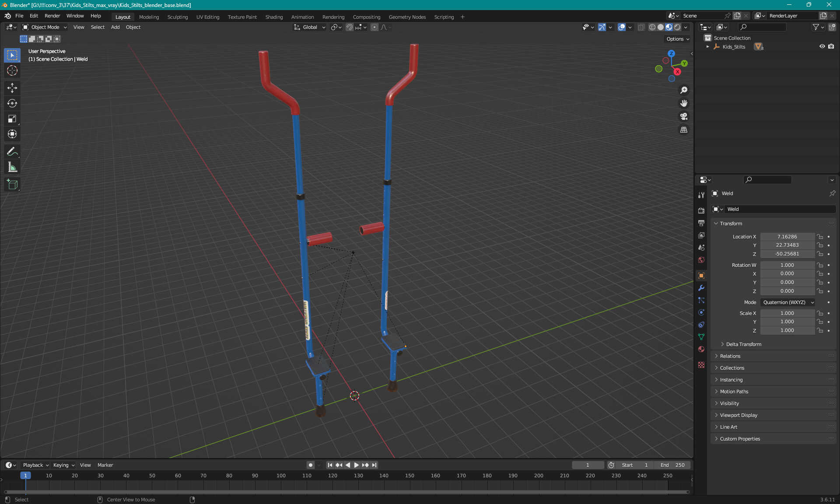840x504 pixels.
Task: Pin the Weld properties context
Action: [832, 193]
